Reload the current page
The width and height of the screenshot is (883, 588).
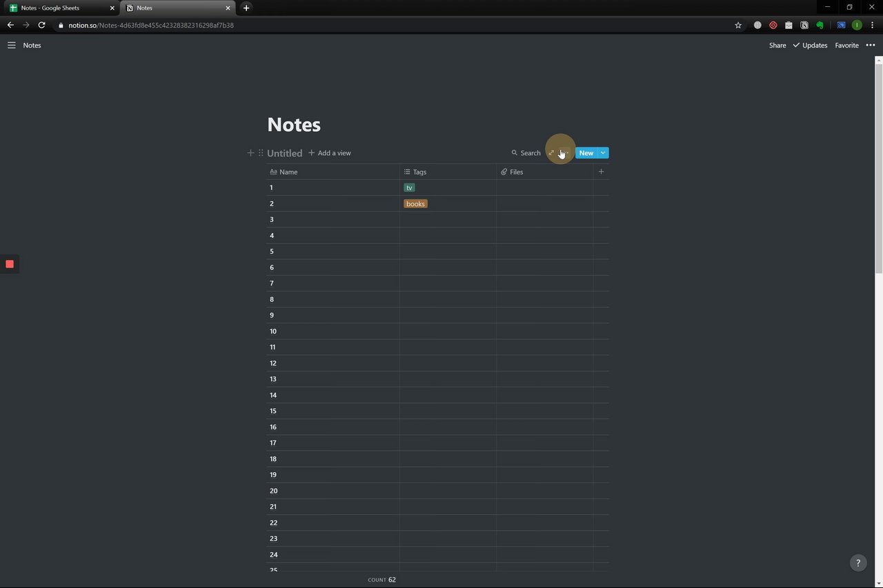(x=42, y=25)
